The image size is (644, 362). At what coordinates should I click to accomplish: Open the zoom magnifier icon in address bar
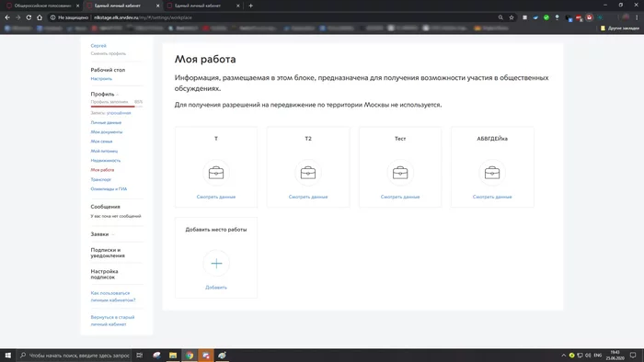[x=500, y=17]
